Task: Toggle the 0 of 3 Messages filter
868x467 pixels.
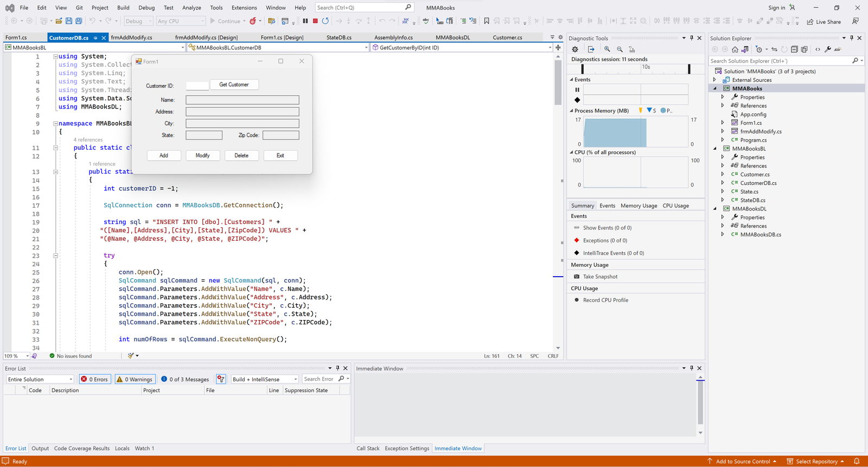Action: tap(185, 379)
